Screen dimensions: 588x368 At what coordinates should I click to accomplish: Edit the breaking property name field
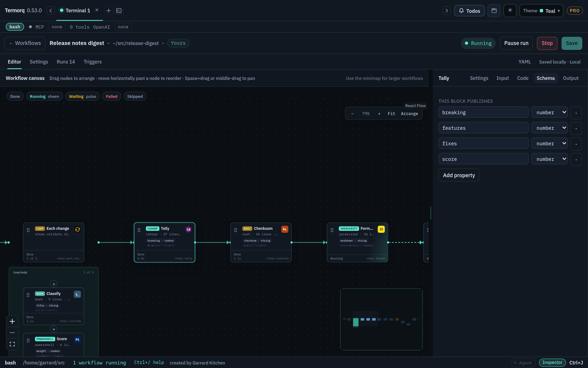483,112
